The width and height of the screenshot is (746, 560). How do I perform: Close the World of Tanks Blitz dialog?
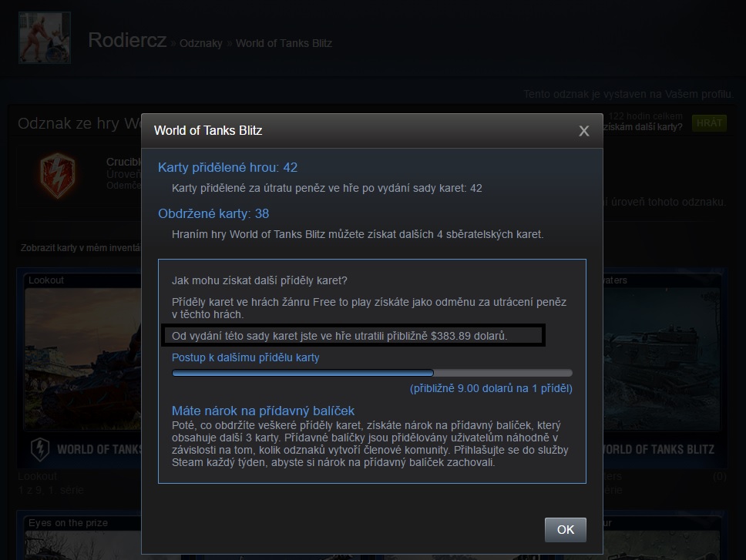pos(583,131)
